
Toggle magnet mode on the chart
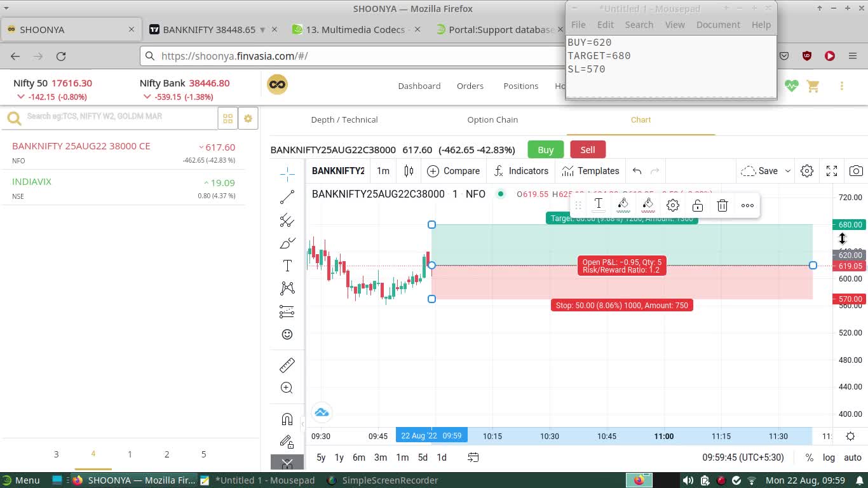pyautogui.click(x=287, y=419)
